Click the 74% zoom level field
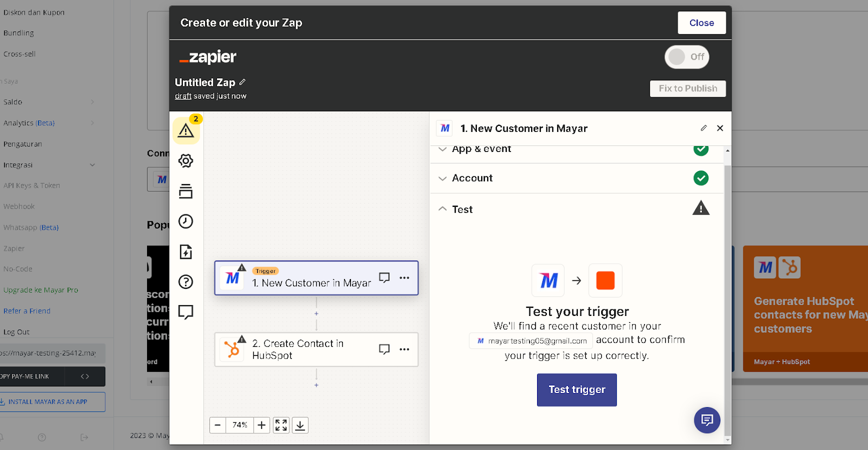The height and width of the screenshot is (450, 868). click(240, 425)
